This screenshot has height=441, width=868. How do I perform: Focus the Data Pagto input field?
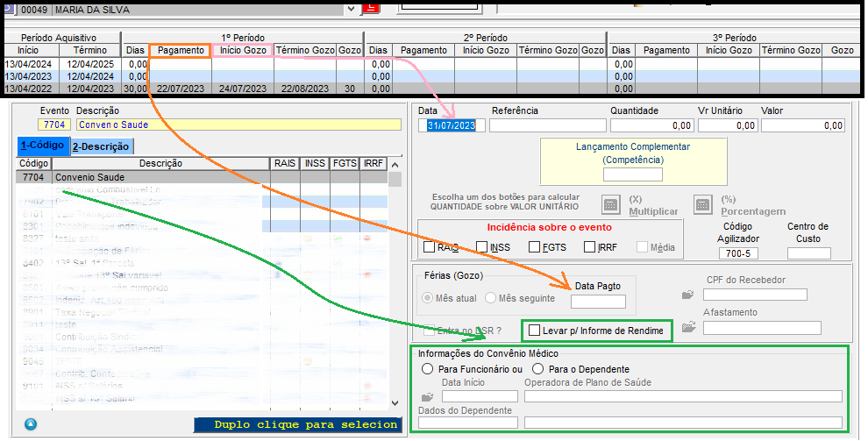[x=599, y=302]
